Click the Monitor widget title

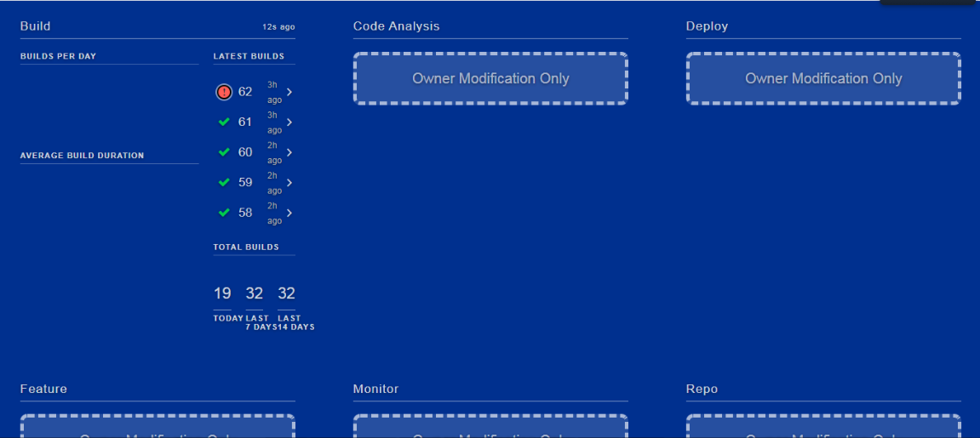tap(375, 389)
